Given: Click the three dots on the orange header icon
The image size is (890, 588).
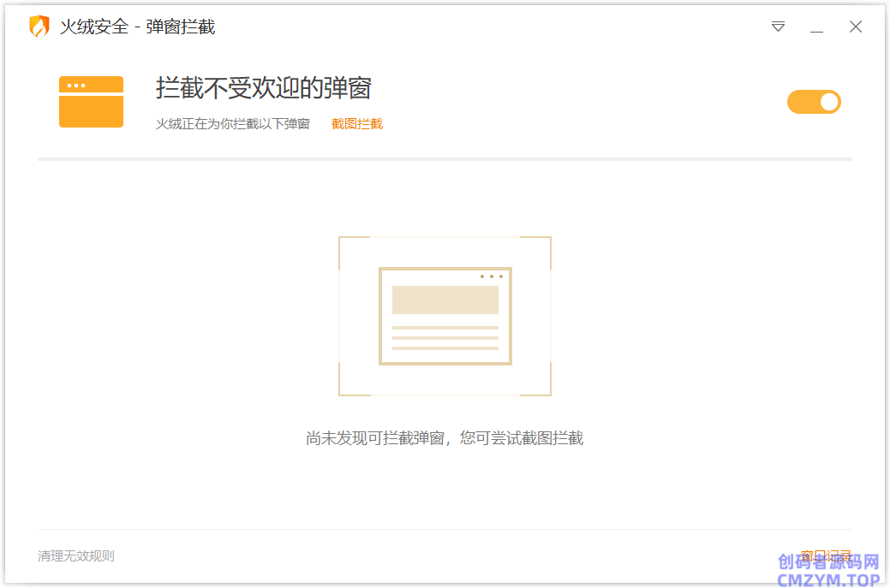Looking at the screenshot, I should click(76, 86).
